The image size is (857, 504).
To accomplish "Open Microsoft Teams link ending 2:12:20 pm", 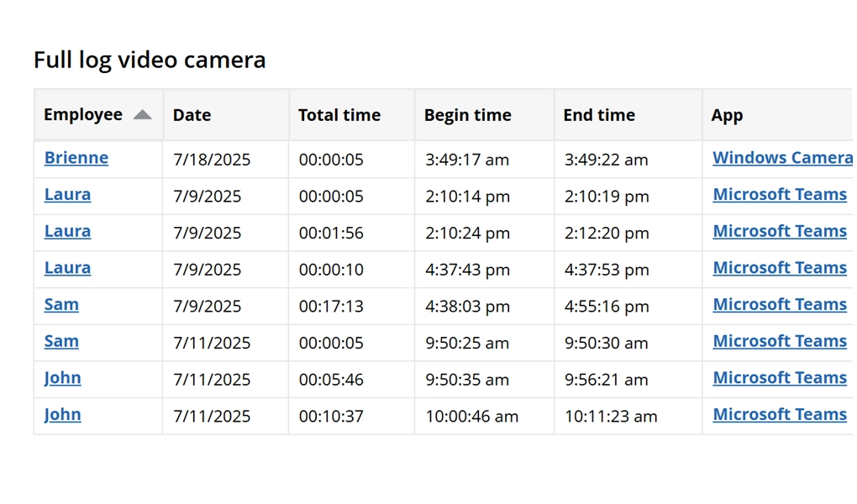I will (780, 231).
